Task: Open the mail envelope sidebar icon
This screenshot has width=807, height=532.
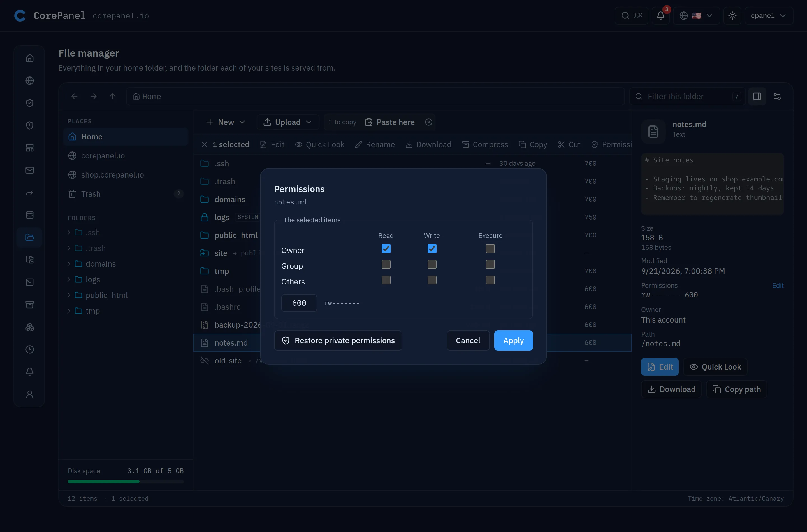Action: (29, 170)
